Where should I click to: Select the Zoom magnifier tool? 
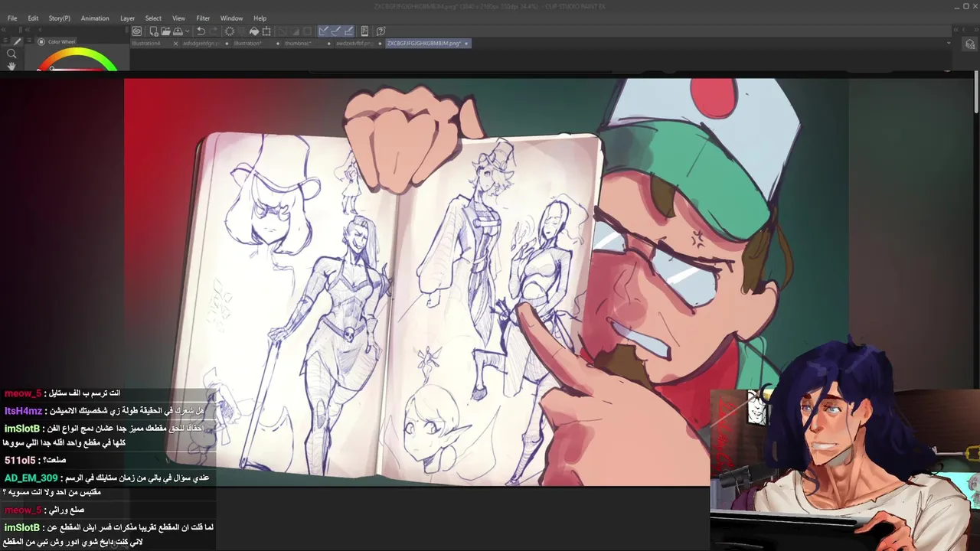(11, 54)
